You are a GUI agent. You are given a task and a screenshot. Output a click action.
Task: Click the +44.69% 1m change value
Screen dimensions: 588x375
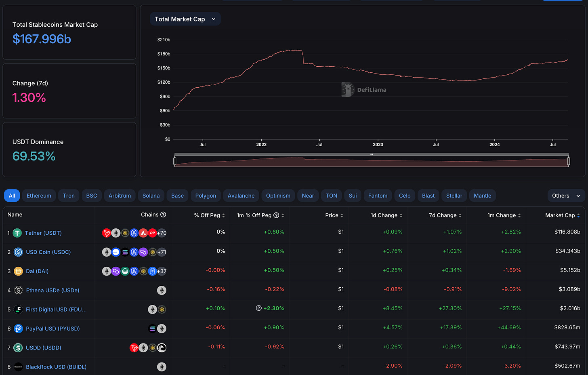coord(509,327)
